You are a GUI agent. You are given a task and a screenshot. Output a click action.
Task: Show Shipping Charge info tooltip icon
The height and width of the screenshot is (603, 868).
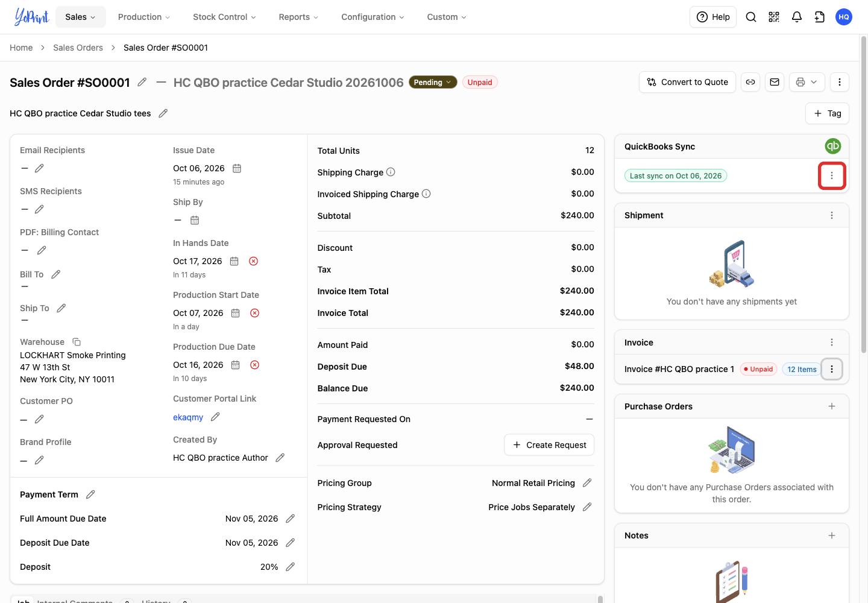point(391,172)
